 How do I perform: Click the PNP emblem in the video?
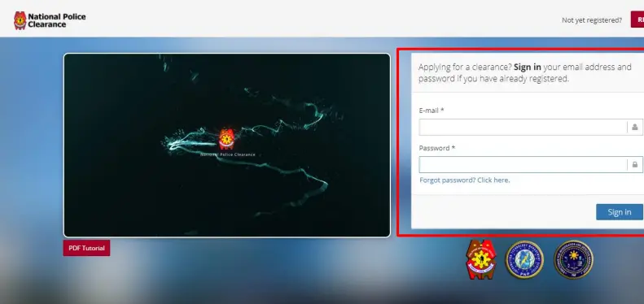coord(226,139)
